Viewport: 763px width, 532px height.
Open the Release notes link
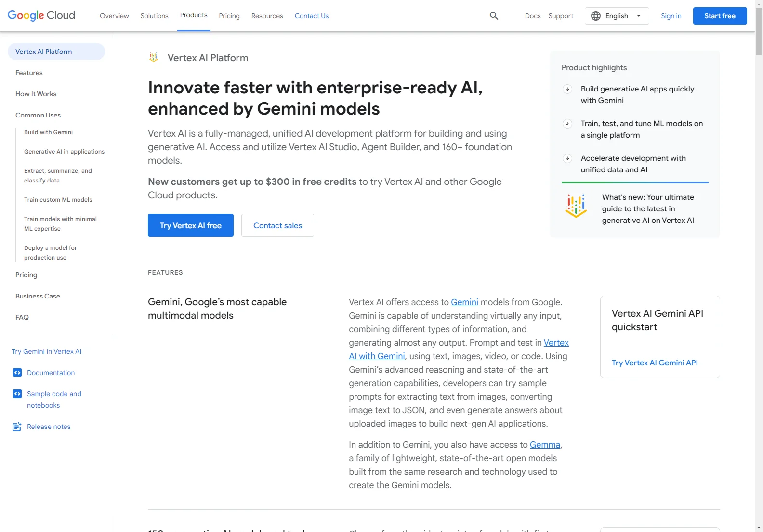[x=49, y=427]
